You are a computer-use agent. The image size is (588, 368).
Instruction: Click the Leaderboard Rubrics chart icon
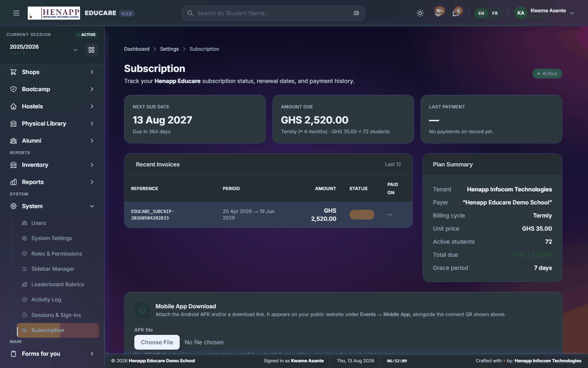click(24, 284)
